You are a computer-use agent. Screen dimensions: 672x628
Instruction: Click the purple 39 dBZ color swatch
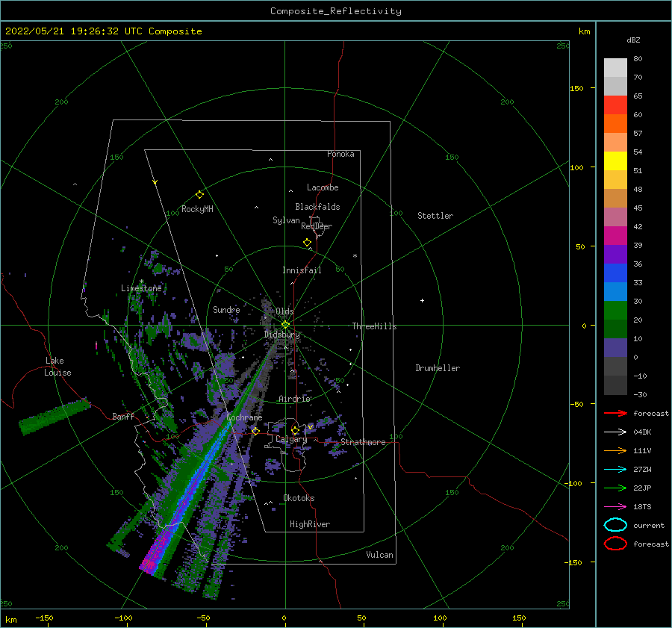point(615,254)
